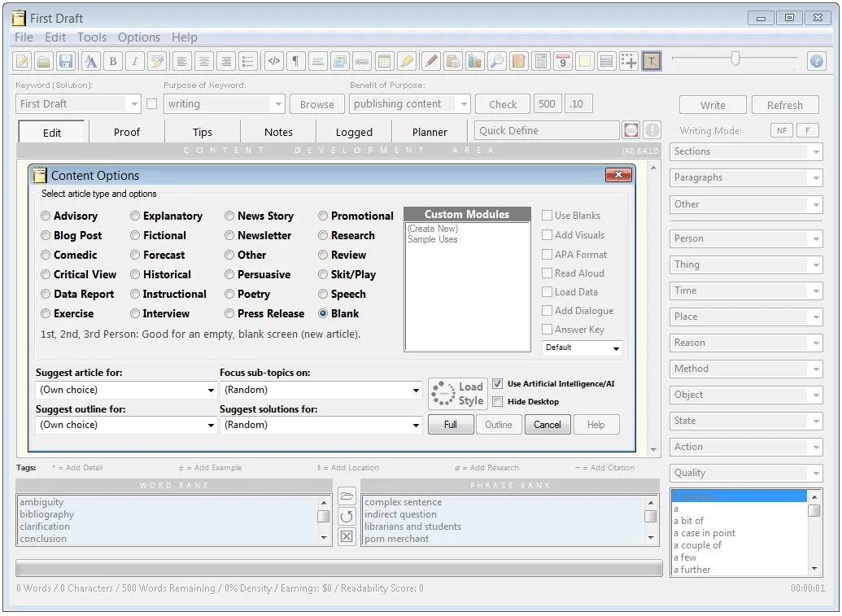Open the Help question mark icon
This screenshot has height=616, width=842.
pyautogui.click(x=815, y=61)
